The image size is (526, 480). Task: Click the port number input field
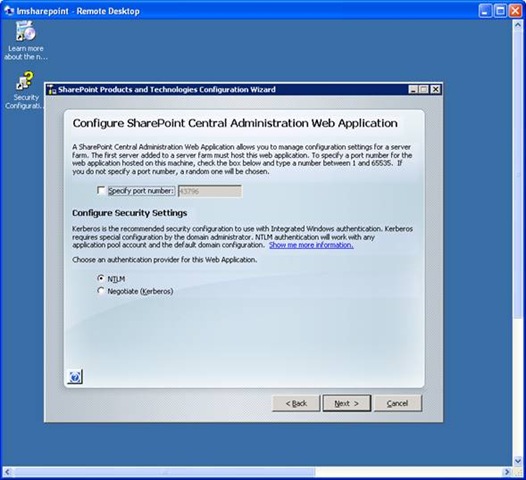(210, 191)
